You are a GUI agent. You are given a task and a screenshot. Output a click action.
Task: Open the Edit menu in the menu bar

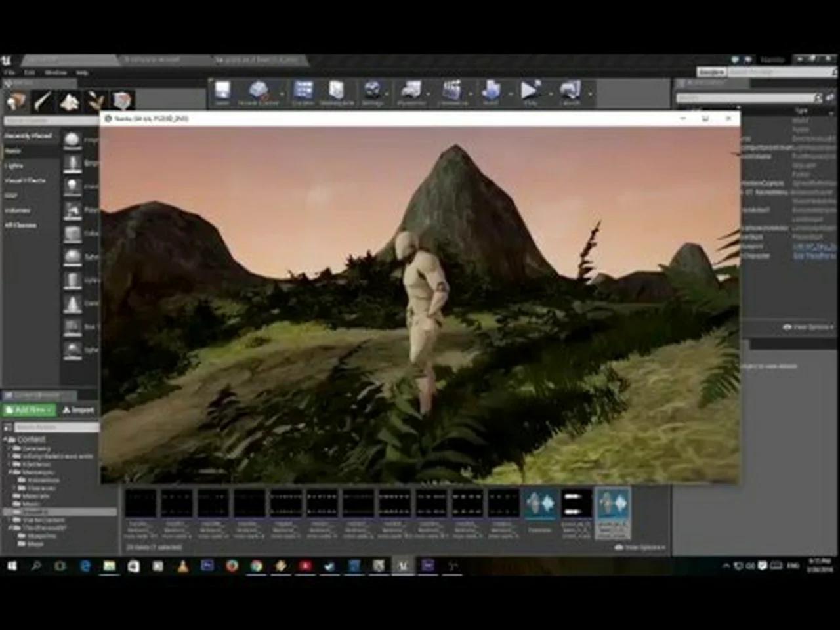(x=30, y=73)
